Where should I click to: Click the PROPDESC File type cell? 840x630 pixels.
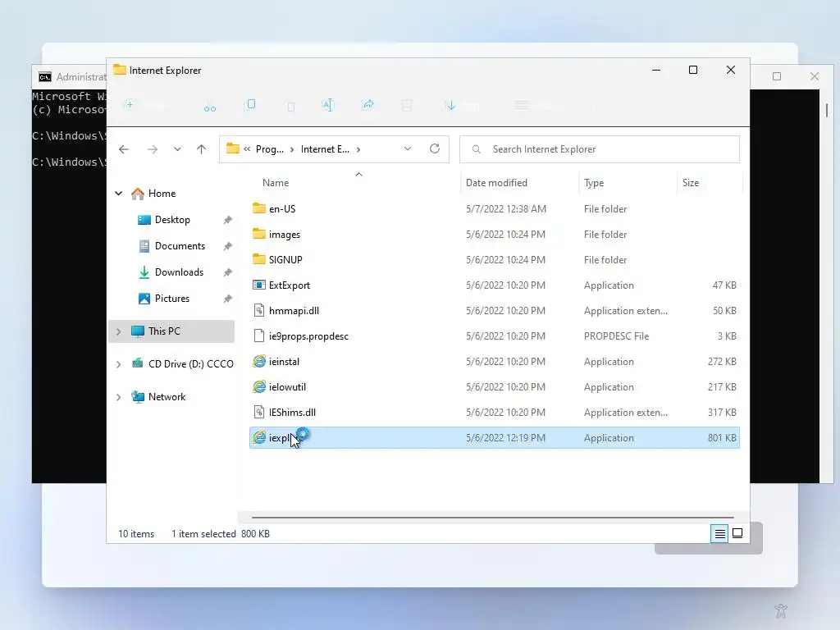(616, 336)
